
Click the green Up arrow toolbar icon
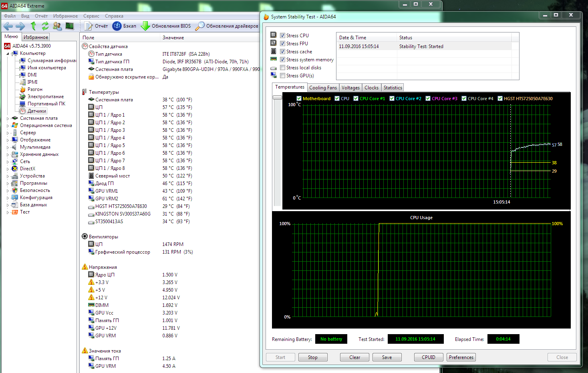click(33, 26)
